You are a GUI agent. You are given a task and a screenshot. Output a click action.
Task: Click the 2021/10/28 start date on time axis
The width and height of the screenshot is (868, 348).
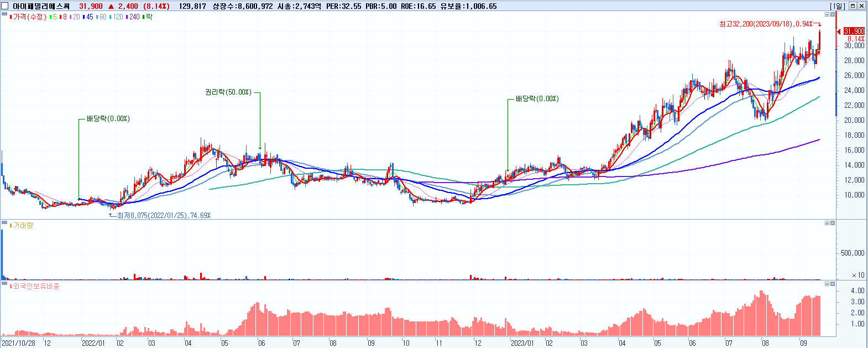point(18,343)
